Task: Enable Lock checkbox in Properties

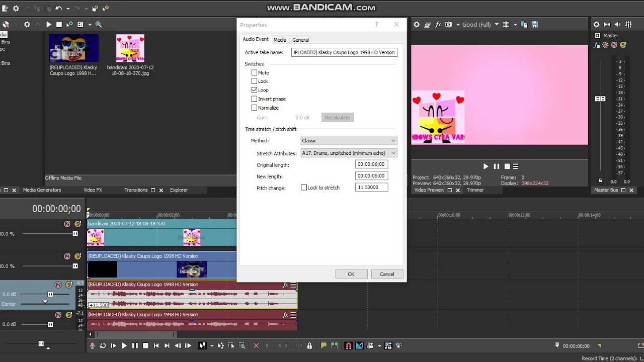Action: [x=254, y=81]
